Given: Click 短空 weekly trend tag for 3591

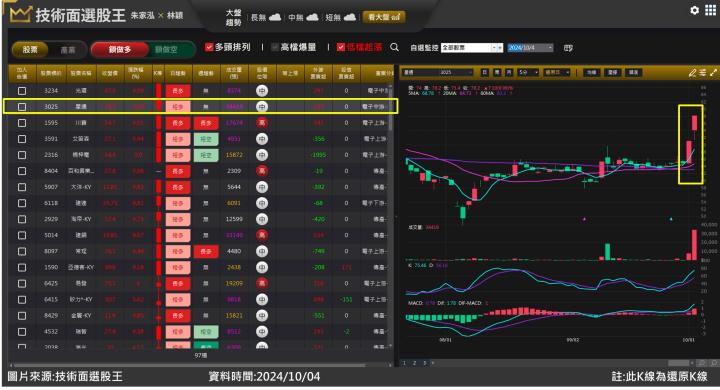Looking at the screenshot, I should click(x=206, y=139).
